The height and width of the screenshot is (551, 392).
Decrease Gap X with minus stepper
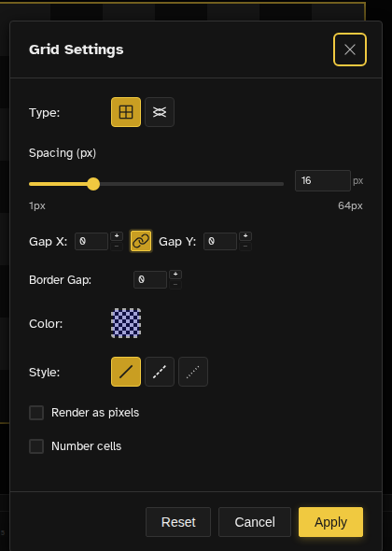pos(117,247)
